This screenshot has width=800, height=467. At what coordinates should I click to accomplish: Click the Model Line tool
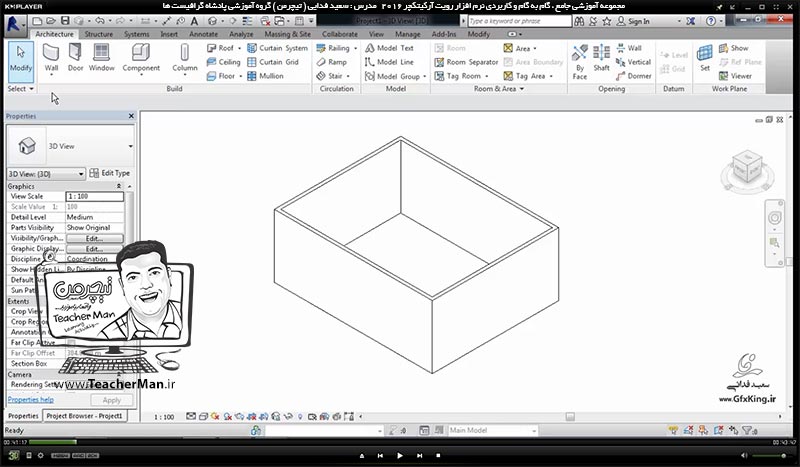click(389, 62)
